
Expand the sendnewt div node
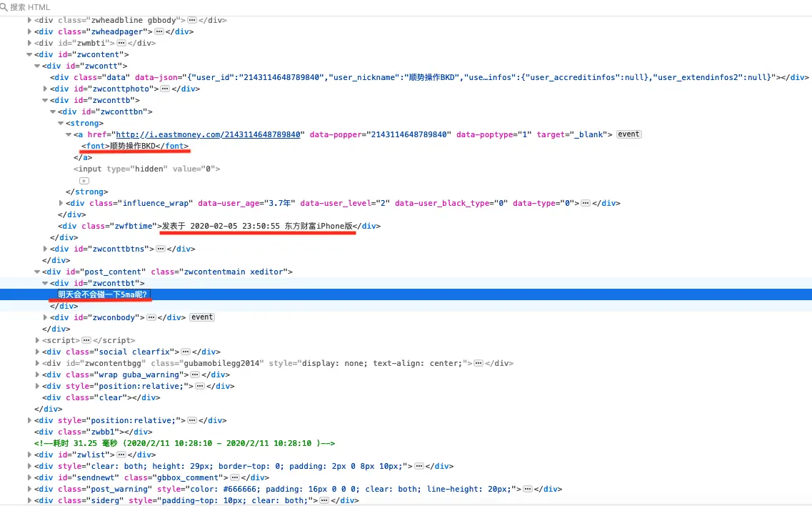pyautogui.click(x=29, y=477)
